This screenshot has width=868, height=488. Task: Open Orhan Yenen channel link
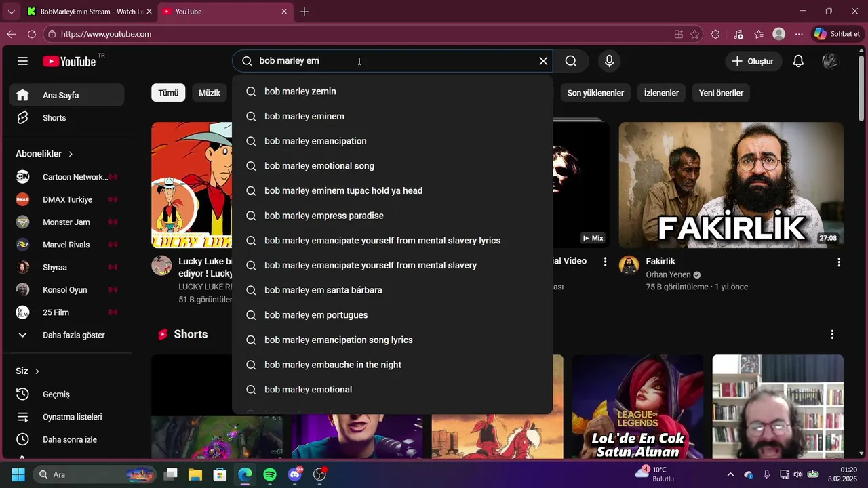point(669,274)
